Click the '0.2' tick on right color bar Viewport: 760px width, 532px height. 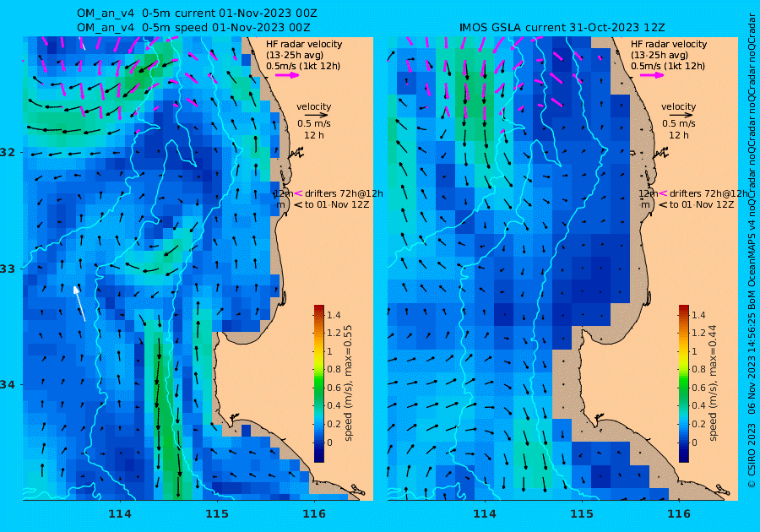click(x=698, y=424)
